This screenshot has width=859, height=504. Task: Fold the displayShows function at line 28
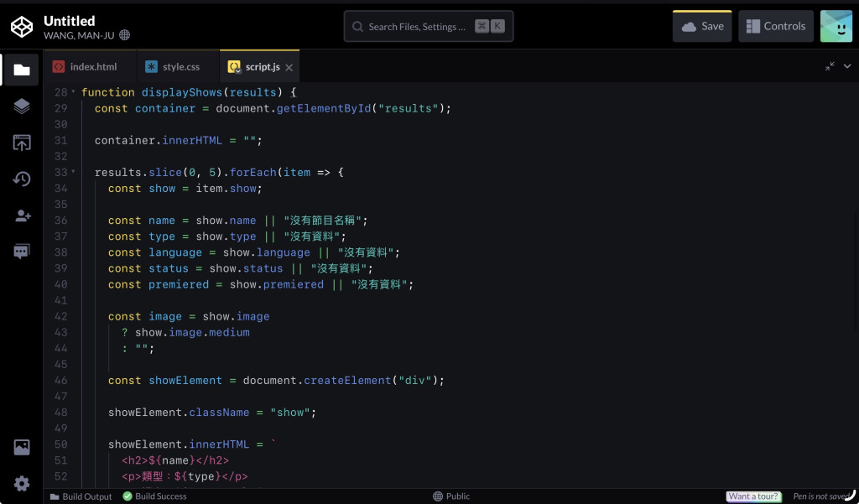(74, 92)
